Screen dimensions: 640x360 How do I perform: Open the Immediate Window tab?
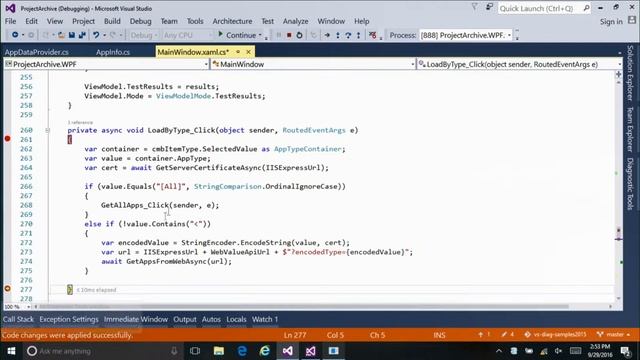[136, 319]
